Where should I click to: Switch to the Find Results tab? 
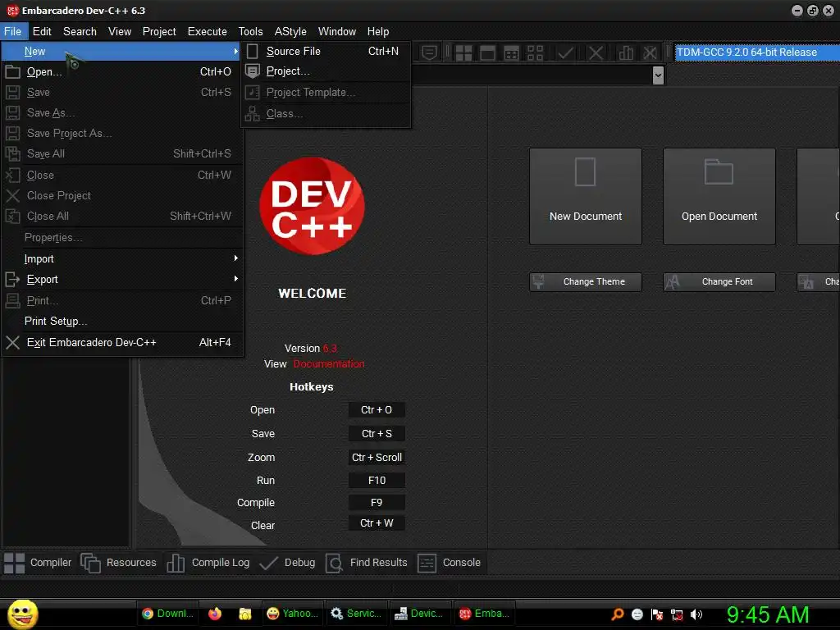coord(367,563)
